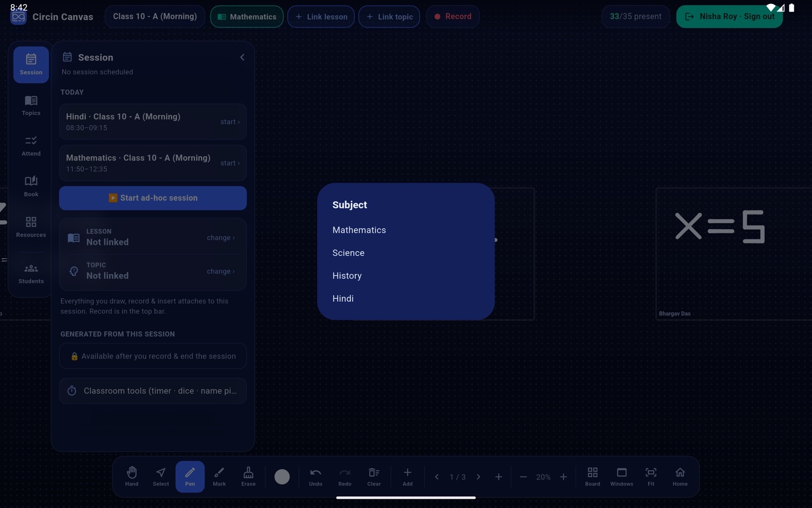Collapse the Session panel chevron
812x508 pixels.
click(242, 57)
